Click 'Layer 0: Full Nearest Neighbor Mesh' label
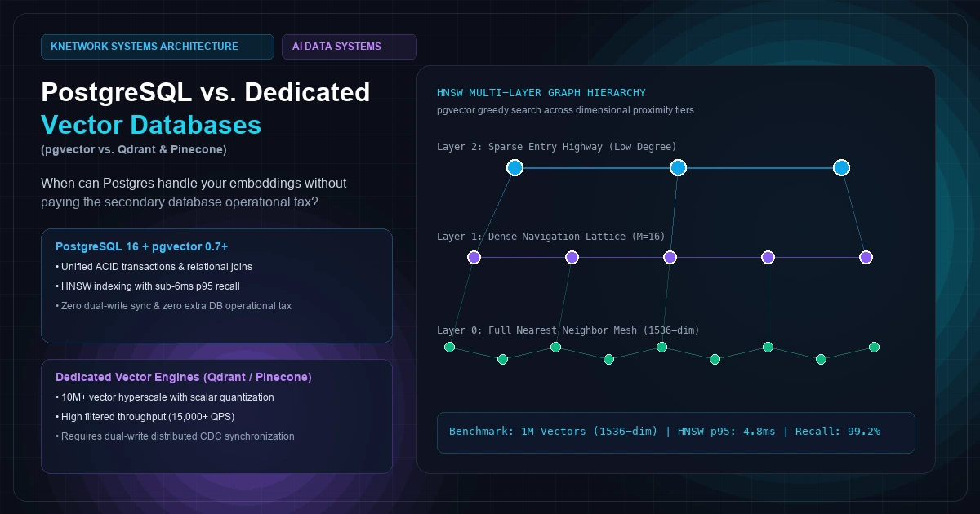This screenshot has width=980, height=514. 568,330
